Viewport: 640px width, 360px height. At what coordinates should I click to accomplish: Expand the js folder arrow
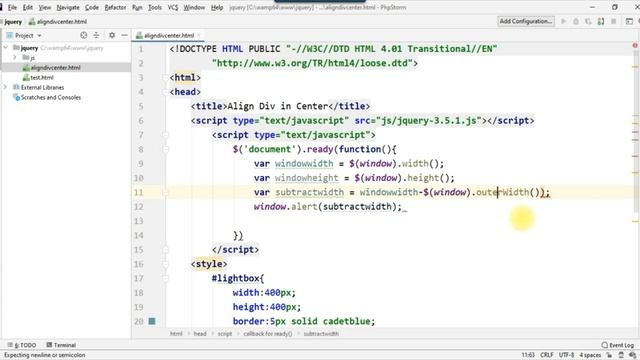(x=15, y=58)
